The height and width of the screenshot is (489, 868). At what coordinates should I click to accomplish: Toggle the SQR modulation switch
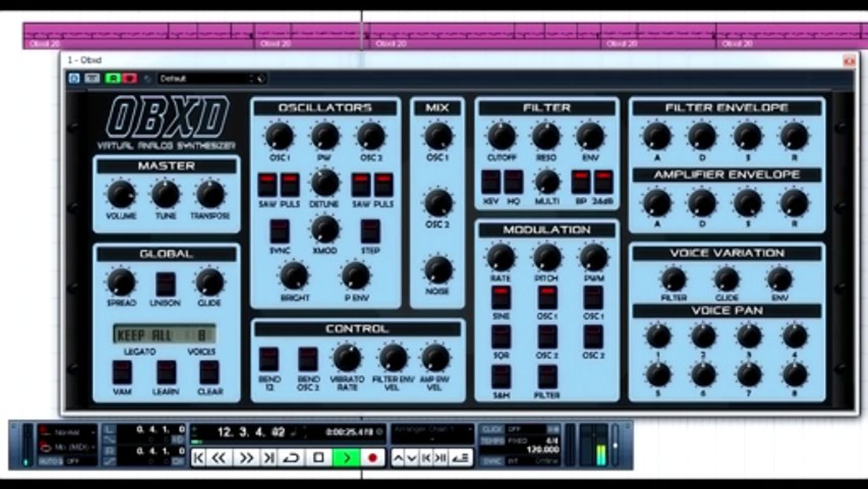(x=501, y=336)
